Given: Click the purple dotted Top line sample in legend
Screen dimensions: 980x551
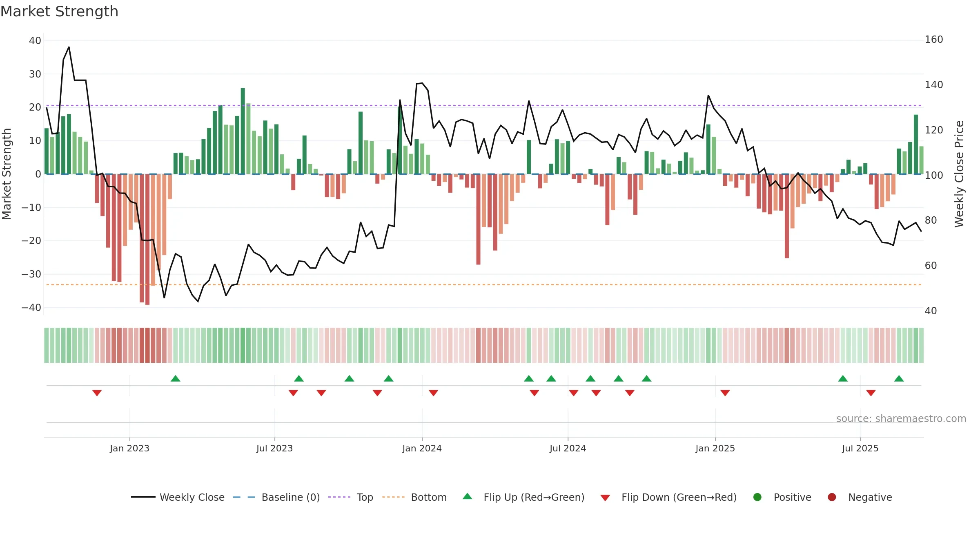Looking at the screenshot, I should 339,497.
